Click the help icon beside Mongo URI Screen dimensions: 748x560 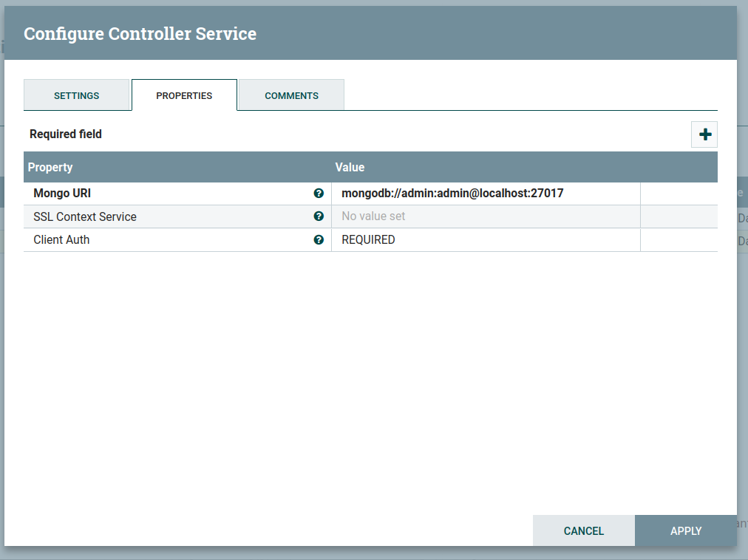tap(319, 193)
